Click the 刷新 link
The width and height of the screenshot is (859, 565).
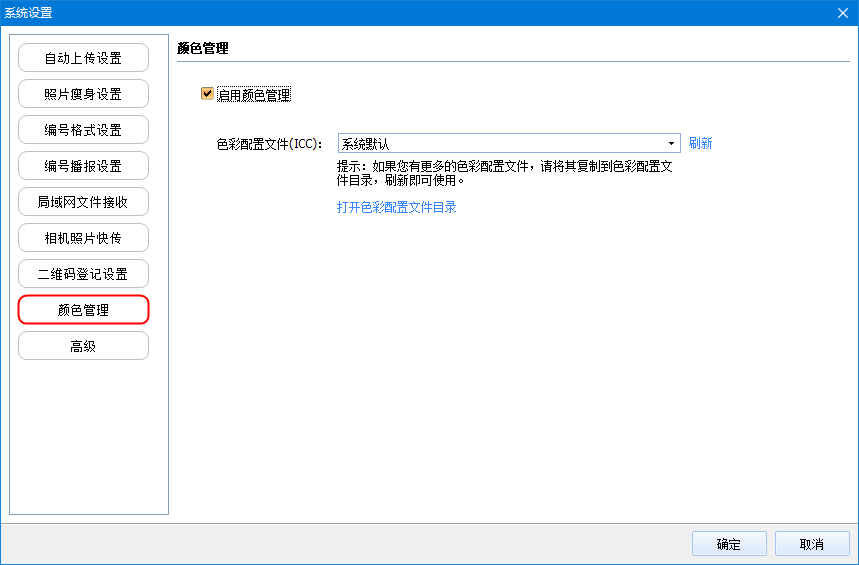[x=700, y=144]
